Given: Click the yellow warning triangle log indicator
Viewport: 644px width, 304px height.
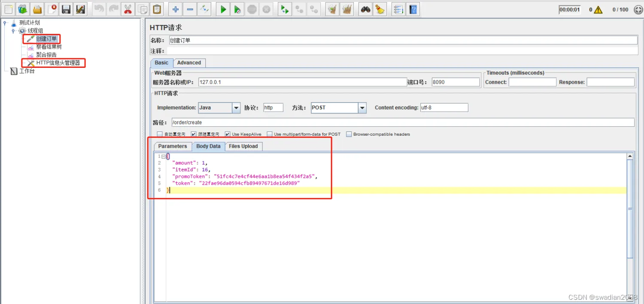Looking at the screenshot, I should [x=598, y=9].
